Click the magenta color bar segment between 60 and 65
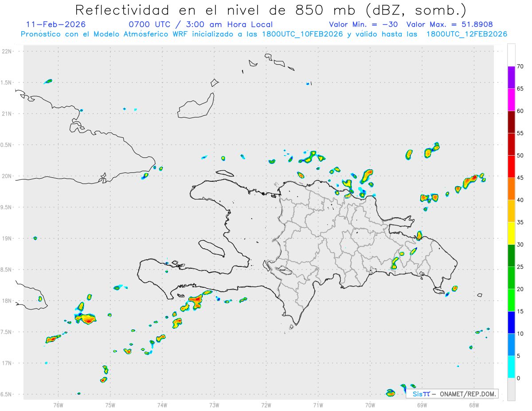532x411 pixels. pos(511,100)
